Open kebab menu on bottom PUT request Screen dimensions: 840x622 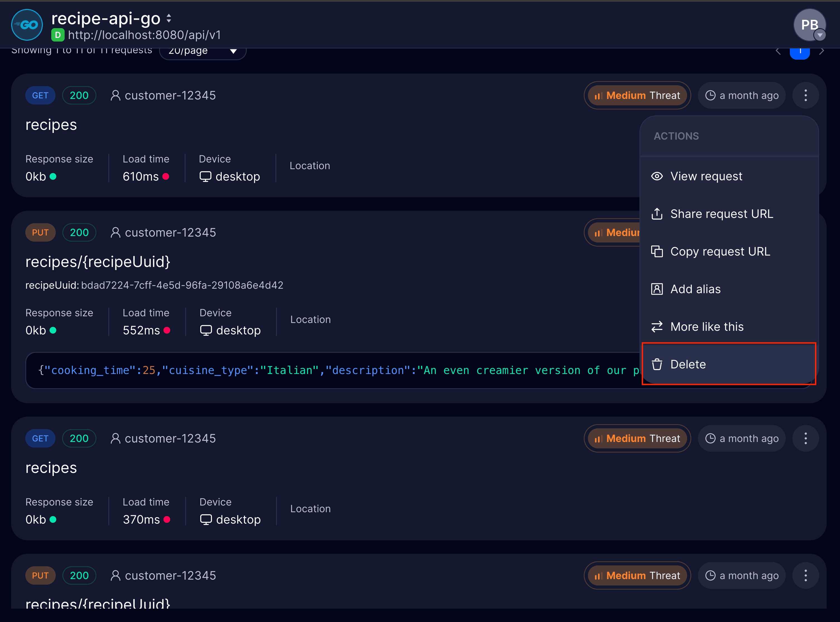coord(805,575)
